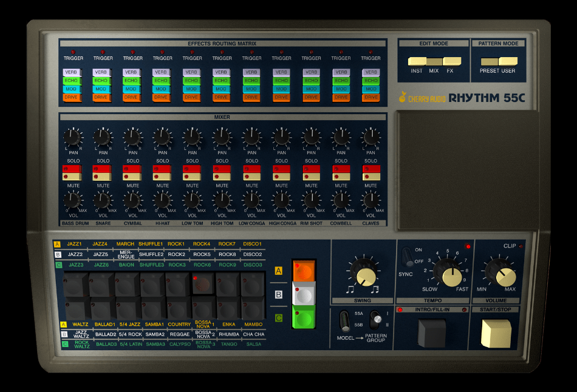Enable MOD on the Cymbal channel
Image resolution: width=577 pixels, height=392 pixels.
coord(131,89)
